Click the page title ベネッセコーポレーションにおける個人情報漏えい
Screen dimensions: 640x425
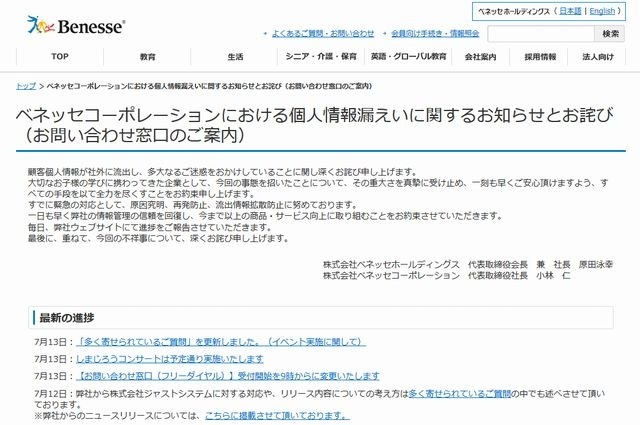pyautogui.click(x=314, y=125)
